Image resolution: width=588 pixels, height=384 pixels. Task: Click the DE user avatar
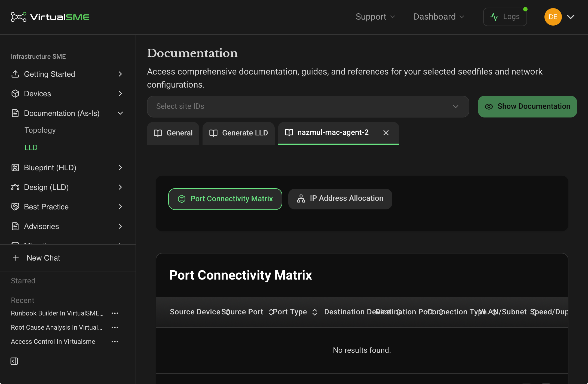coord(553,17)
